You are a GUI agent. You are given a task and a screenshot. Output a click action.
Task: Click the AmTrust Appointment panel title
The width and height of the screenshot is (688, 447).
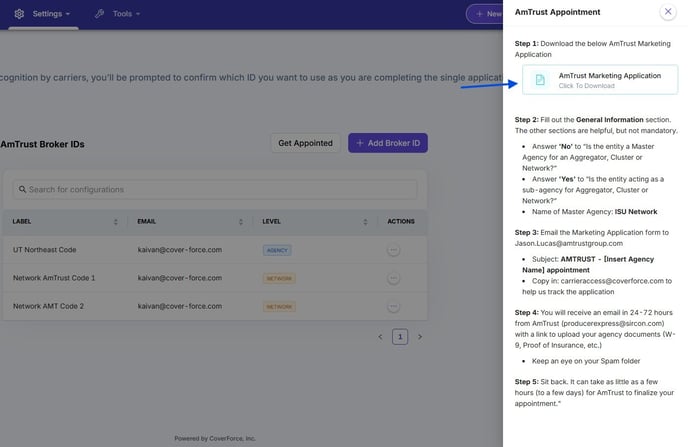[557, 12]
